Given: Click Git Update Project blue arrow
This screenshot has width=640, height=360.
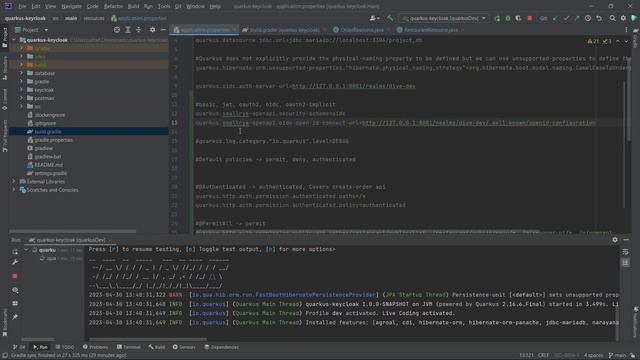Looking at the screenshot, I should tap(556, 18).
